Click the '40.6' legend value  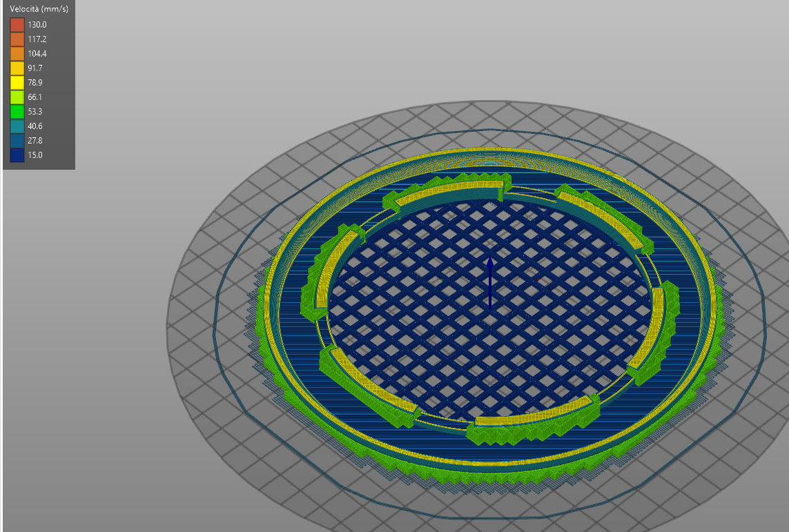35,126
